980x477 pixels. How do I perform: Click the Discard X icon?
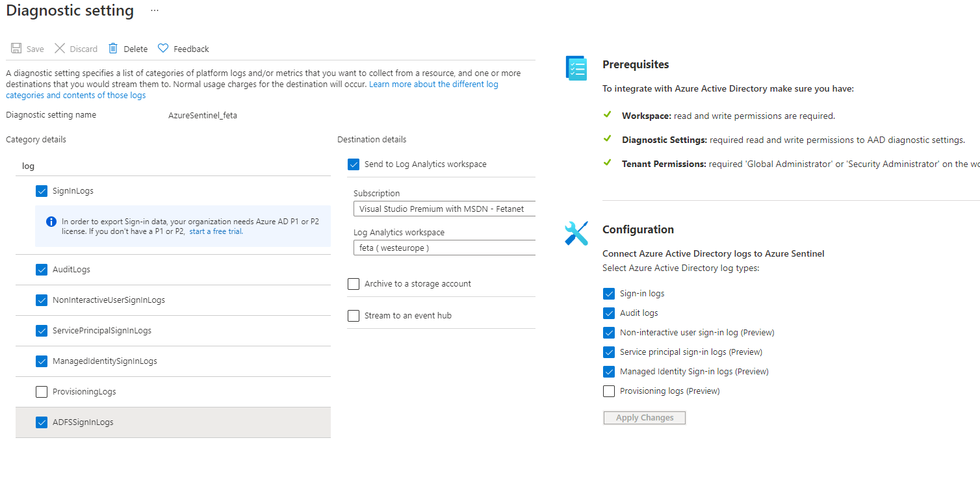(60, 49)
